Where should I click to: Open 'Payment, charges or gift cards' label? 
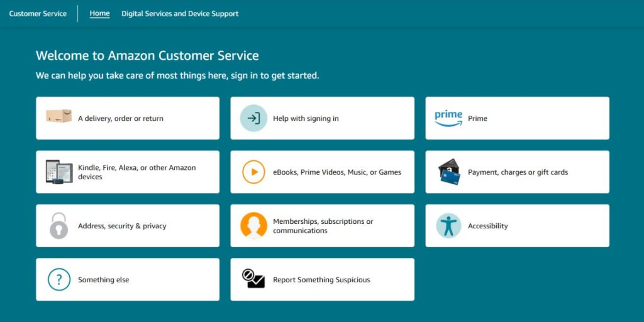coord(518,172)
